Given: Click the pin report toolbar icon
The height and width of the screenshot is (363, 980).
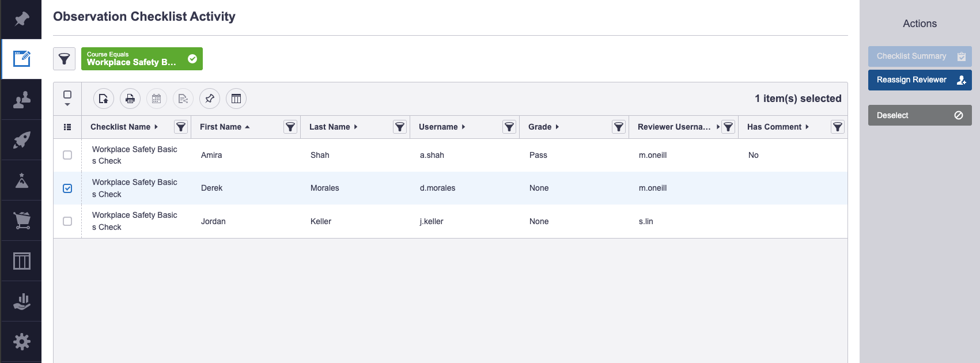Looking at the screenshot, I should [210, 99].
